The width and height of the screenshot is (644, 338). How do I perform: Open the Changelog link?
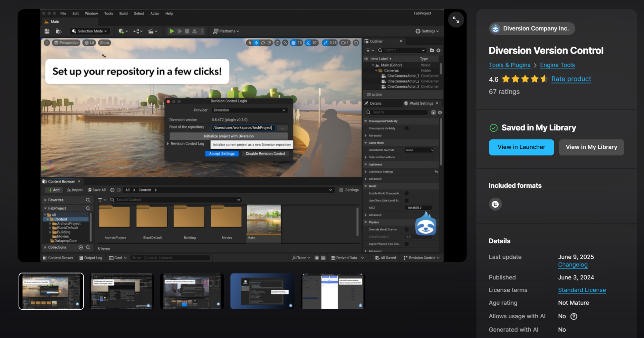572,265
